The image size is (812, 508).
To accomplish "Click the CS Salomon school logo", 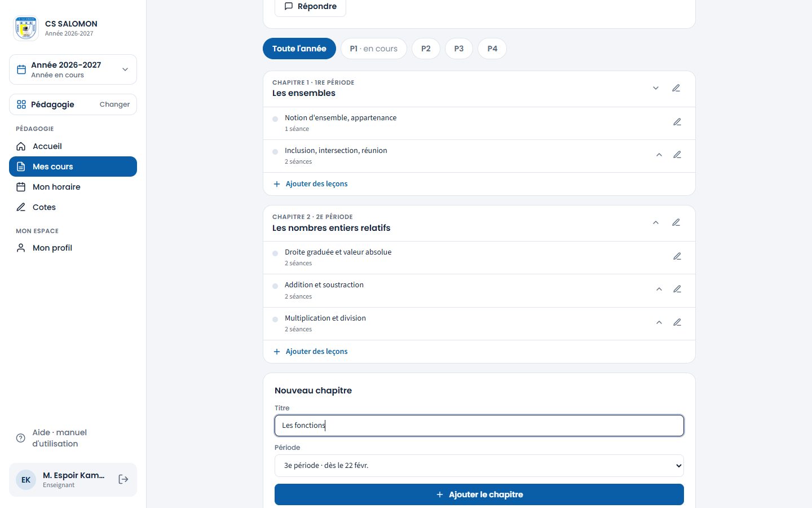I will [26, 28].
